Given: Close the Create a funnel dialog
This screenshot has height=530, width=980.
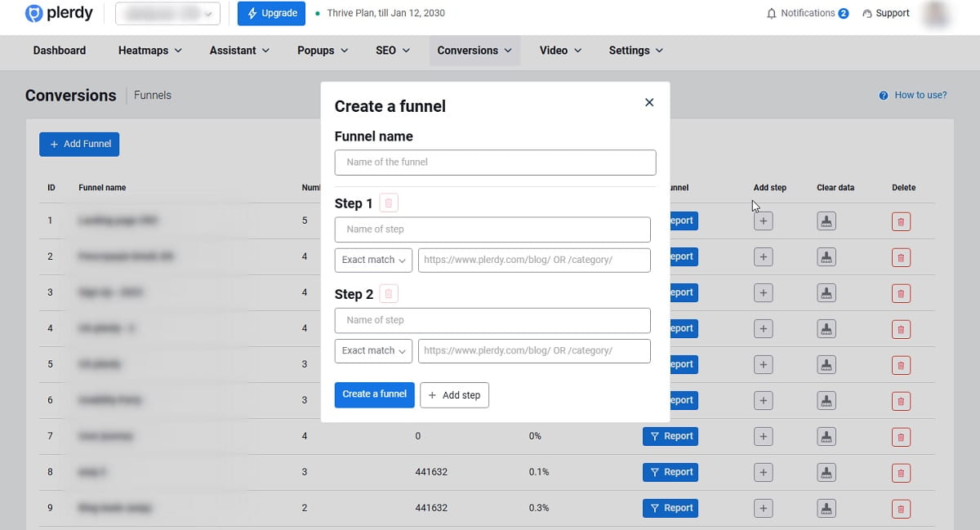Looking at the screenshot, I should 649,102.
